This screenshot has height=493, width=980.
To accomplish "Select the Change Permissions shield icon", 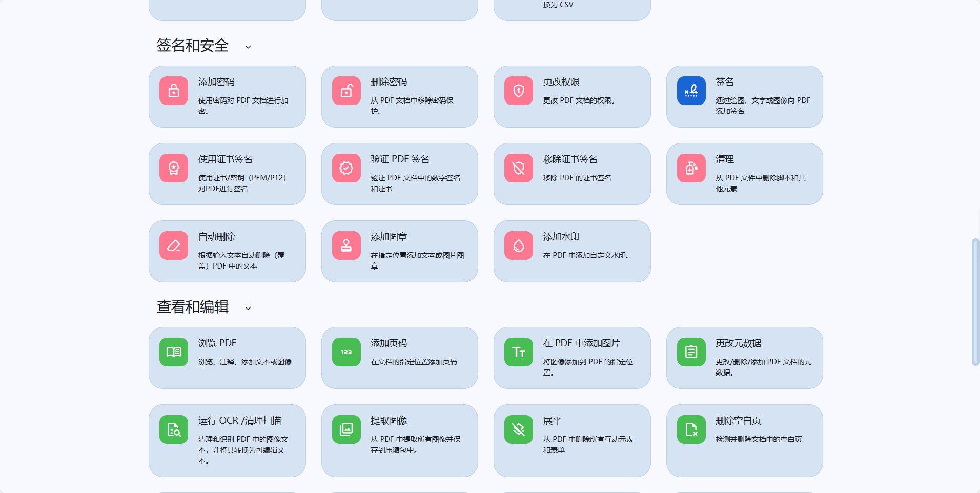I will [518, 91].
